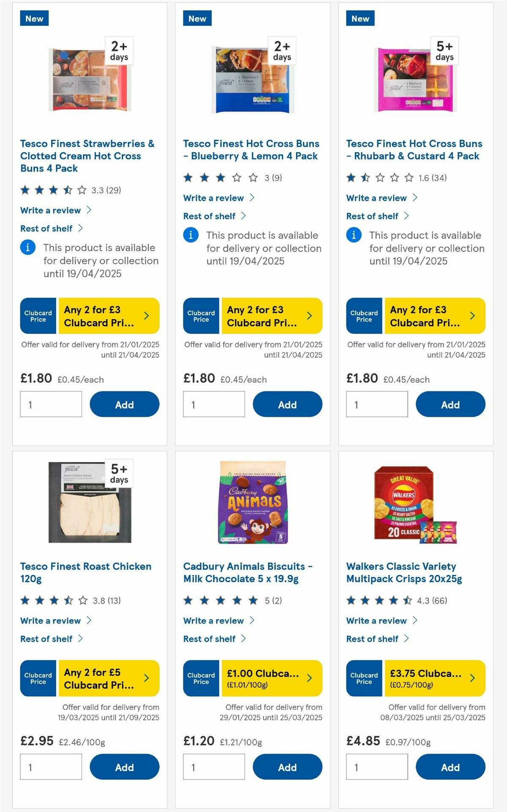Click quantity input field under Walkers crisps
Screen dimensions: 507x812
[x=376, y=766]
